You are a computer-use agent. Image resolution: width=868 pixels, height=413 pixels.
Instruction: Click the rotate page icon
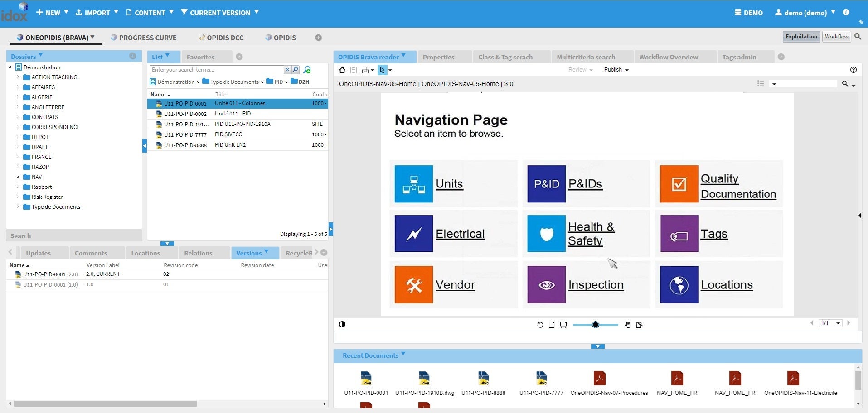coord(540,325)
